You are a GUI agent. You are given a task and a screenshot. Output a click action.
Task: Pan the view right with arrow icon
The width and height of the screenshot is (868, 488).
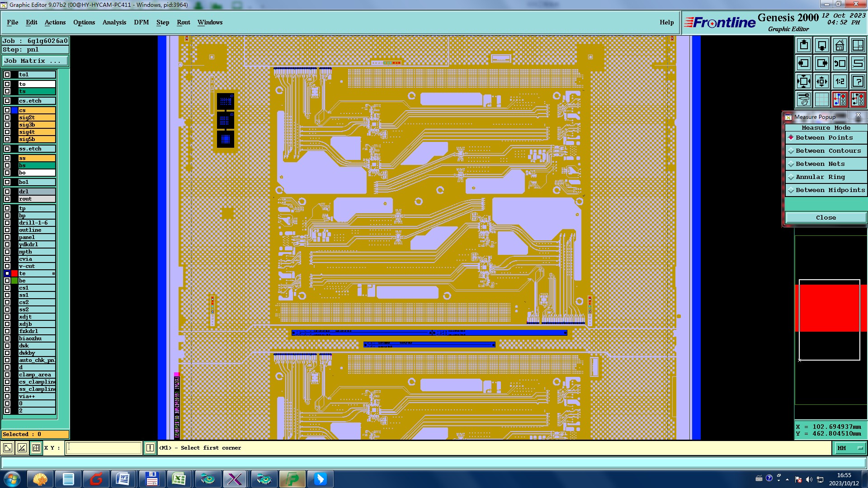click(x=822, y=63)
